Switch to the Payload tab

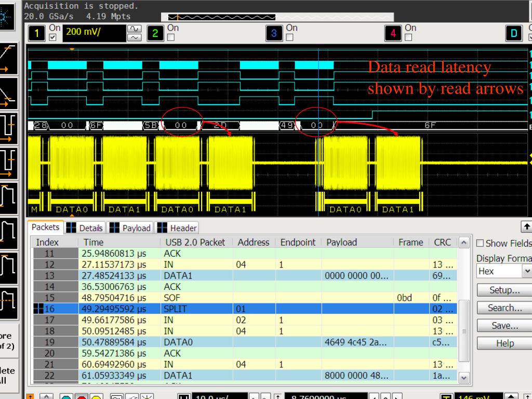(x=130, y=228)
